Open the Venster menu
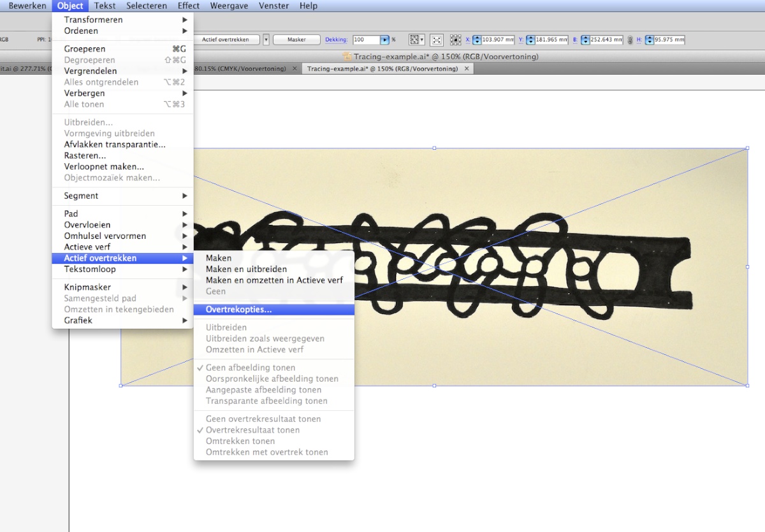This screenshot has width=765, height=532. 273,6
